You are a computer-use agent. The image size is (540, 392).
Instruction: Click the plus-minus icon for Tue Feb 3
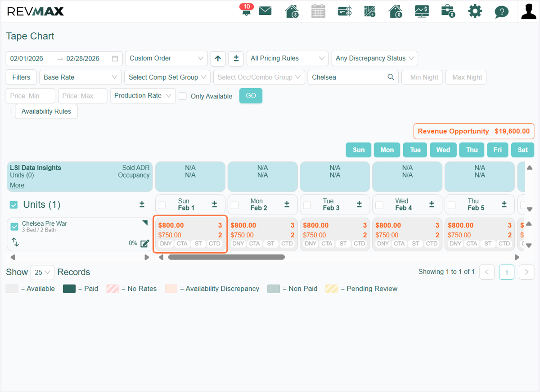click(x=359, y=205)
